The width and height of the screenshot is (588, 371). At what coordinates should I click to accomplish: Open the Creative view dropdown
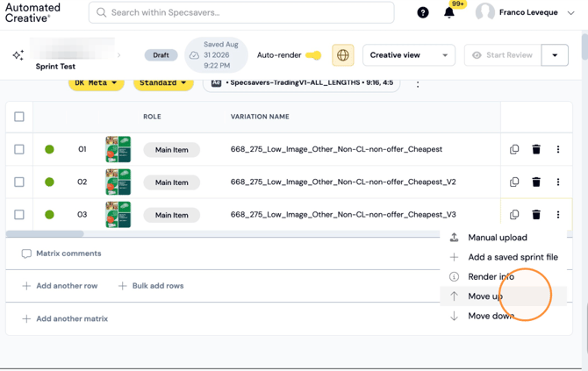point(409,55)
